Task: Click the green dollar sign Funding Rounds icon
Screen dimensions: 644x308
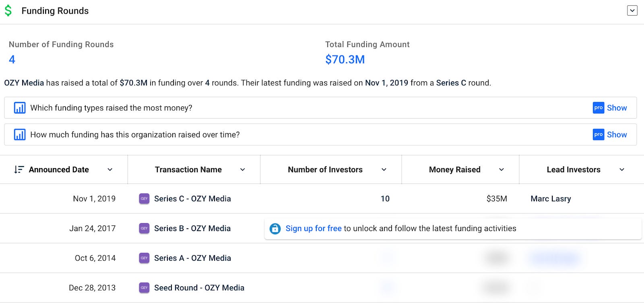Action: click(8, 11)
